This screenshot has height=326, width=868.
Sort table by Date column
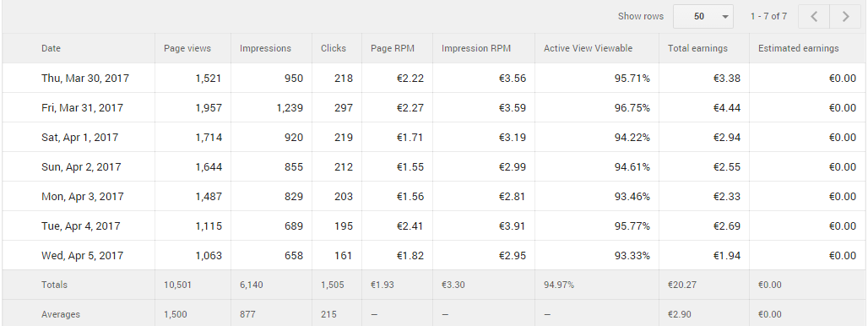click(x=51, y=48)
